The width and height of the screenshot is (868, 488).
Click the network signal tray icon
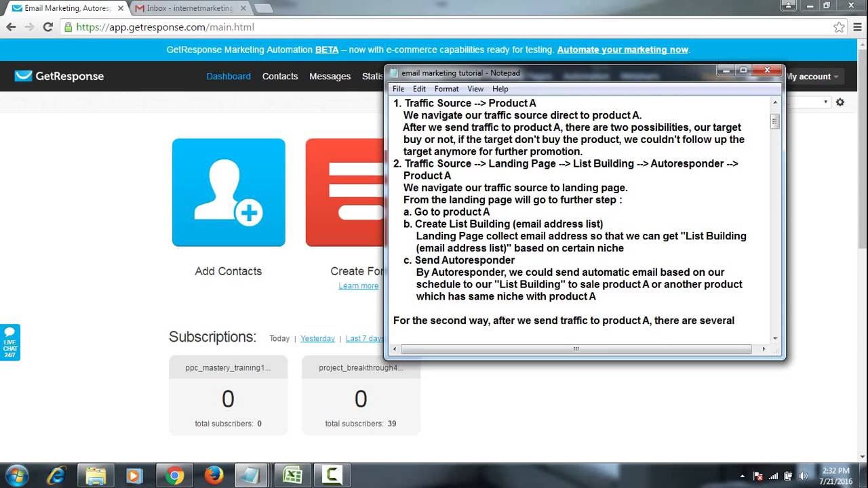(x=774, y=476)
